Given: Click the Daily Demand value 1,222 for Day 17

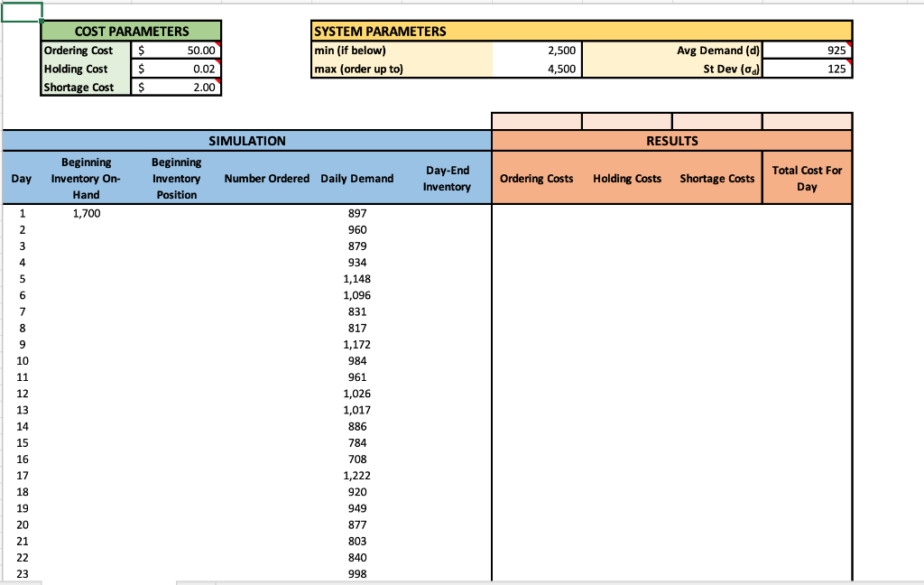Looking at the screenshot, I should [x=356, y=476].
